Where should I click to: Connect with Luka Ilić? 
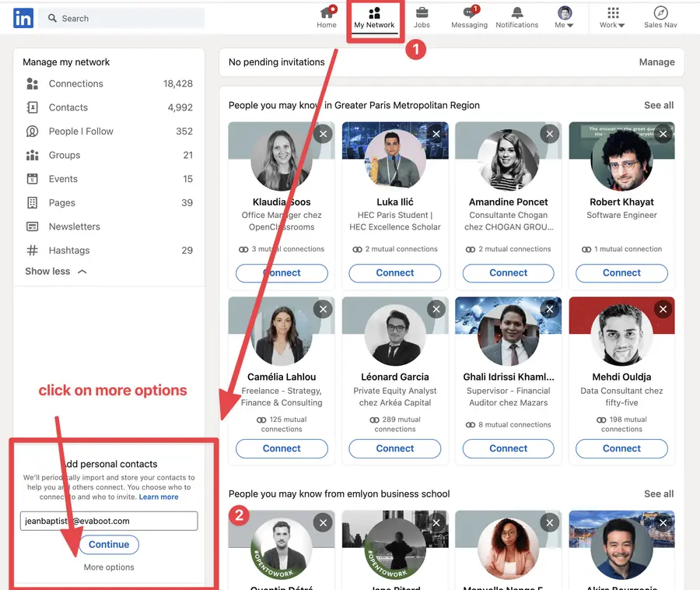coord(394,274)
